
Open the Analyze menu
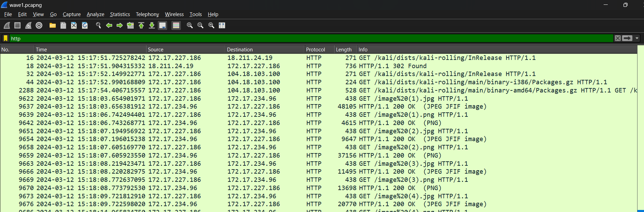tap(95, 14)
